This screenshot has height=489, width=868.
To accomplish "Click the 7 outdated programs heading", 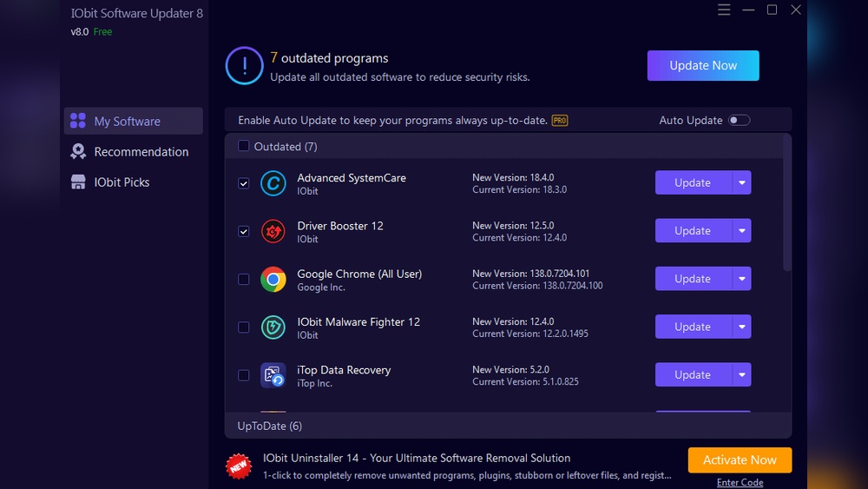I will (x=329, y=58).
